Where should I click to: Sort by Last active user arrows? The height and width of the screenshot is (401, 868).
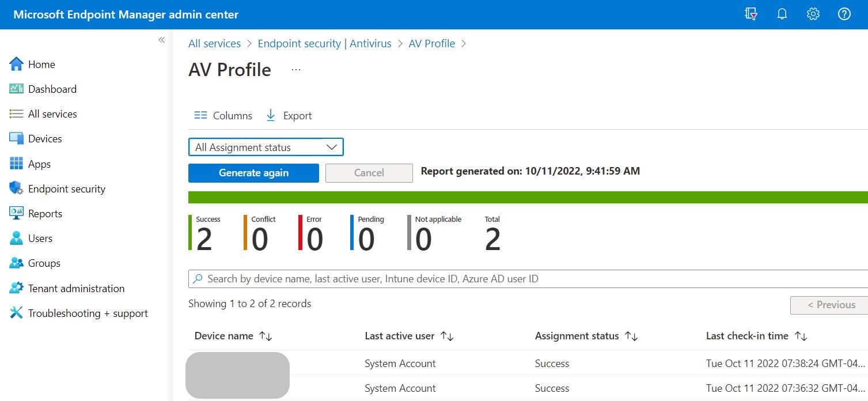click(447, 336)
